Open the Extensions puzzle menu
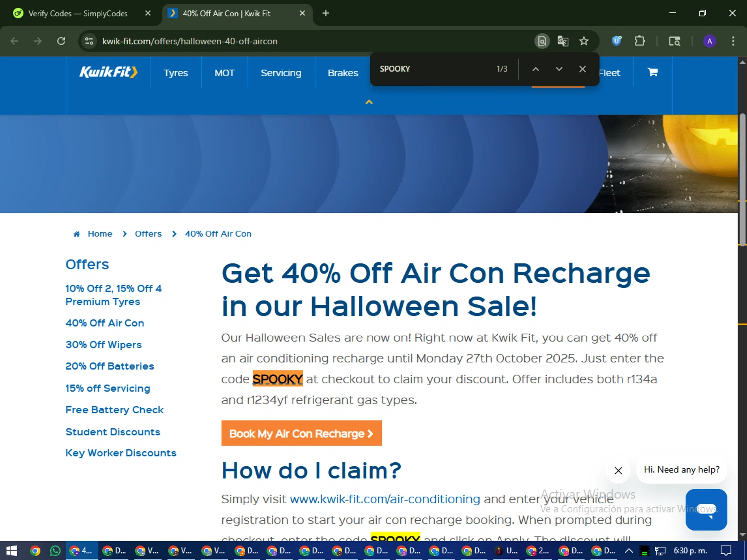The width and height of the screenshot is (747, 560). [640, 41]
